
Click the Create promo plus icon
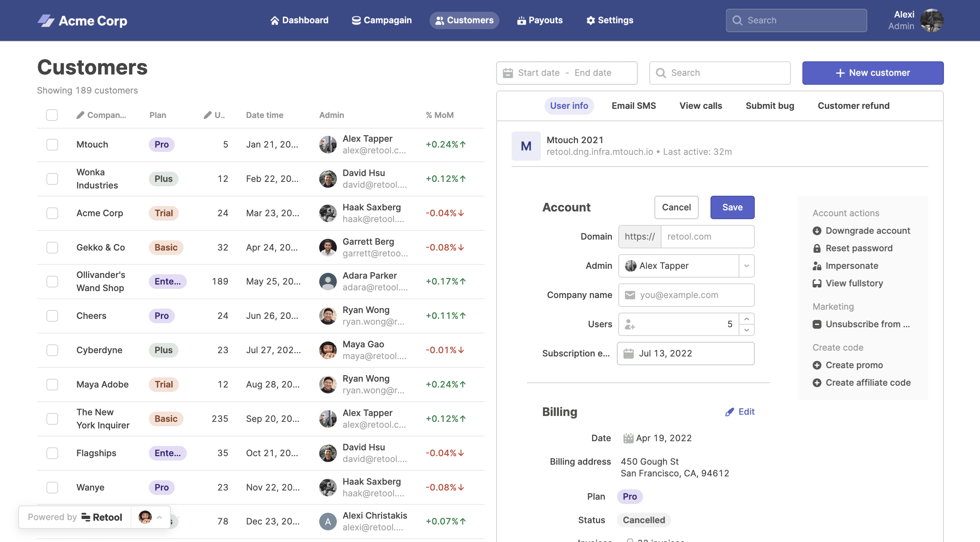pyautogui.click(x=817, y=365)
